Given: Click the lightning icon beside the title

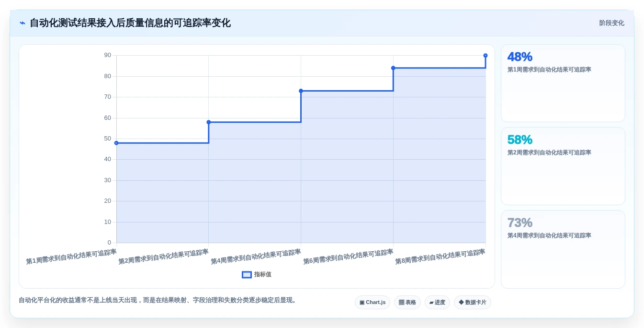Looking at the screenshot, I should (x=23, y=23).
